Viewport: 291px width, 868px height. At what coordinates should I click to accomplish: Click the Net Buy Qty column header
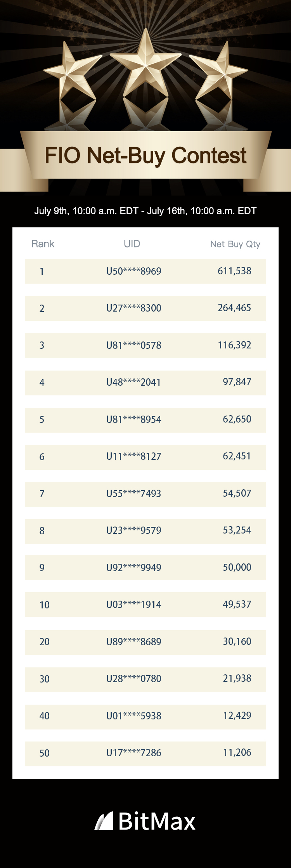(235, 244)
